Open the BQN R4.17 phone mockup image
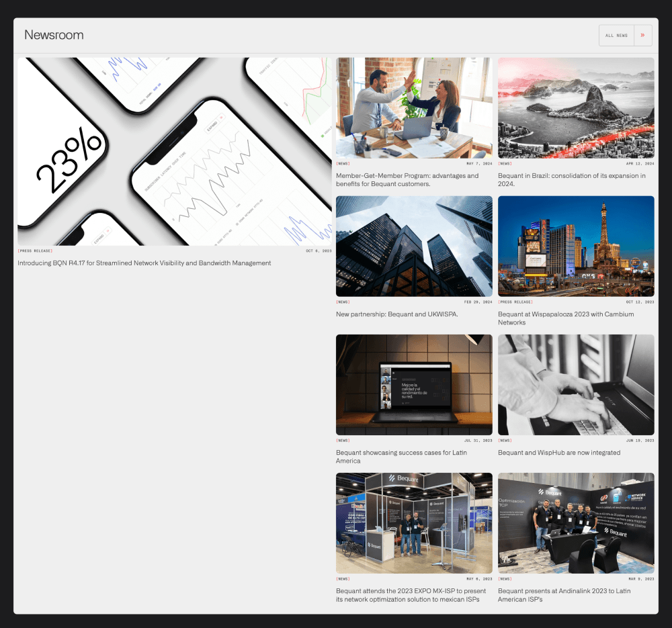672x628 pixels. [x=175, y=152]
